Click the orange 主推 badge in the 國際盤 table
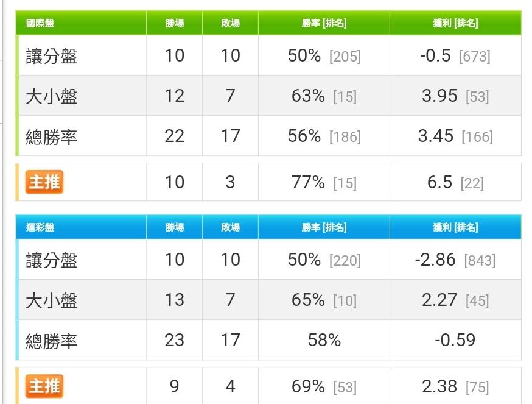 pos(44,182)
